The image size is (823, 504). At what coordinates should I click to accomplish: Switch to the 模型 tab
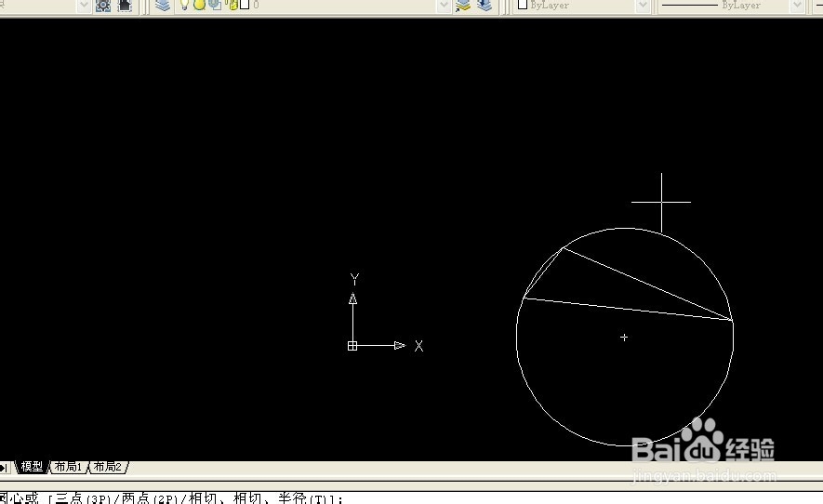[32, 467]
